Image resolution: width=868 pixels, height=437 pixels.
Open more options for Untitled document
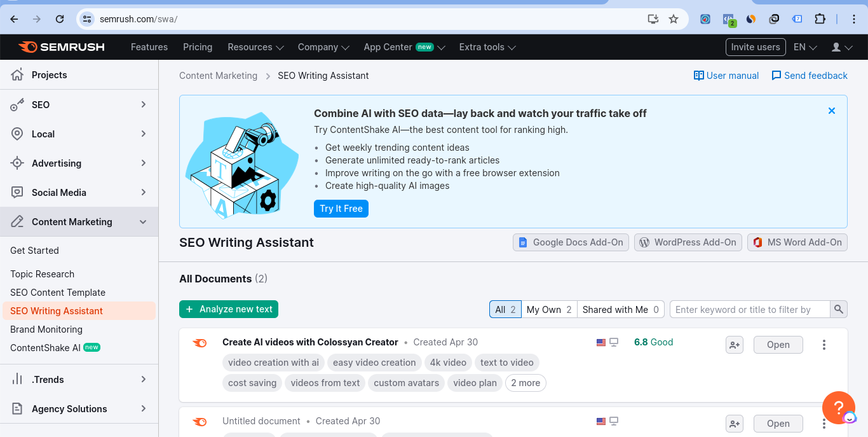click(x=824, y=424)
